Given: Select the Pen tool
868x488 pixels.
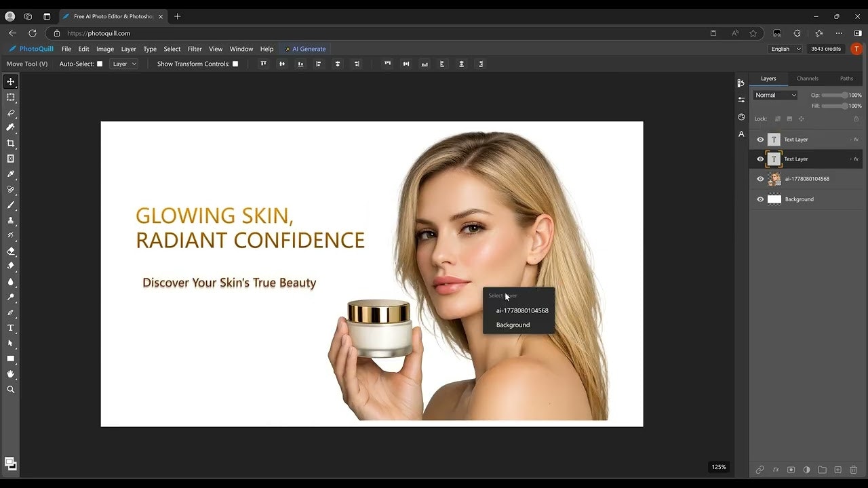Looking at the screenshot, I should point(10,312).
